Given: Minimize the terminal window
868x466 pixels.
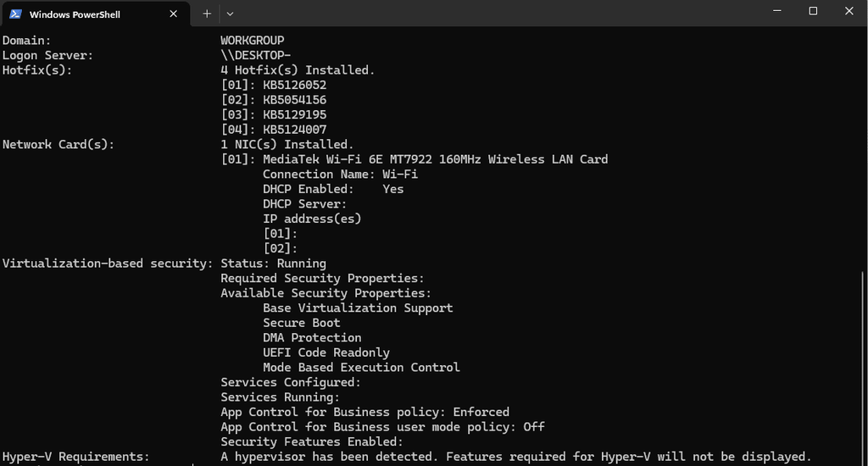Looking at the screenshot, I should (x=777, y=11).
